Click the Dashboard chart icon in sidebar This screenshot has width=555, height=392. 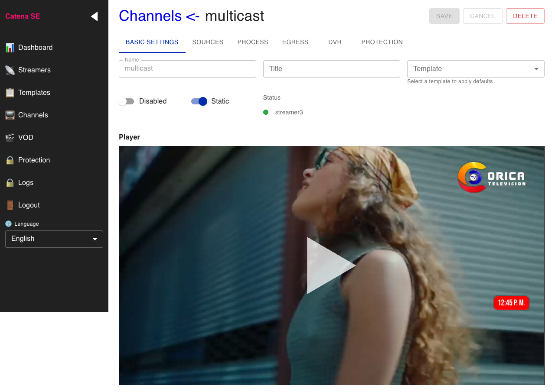pos(10,48)
